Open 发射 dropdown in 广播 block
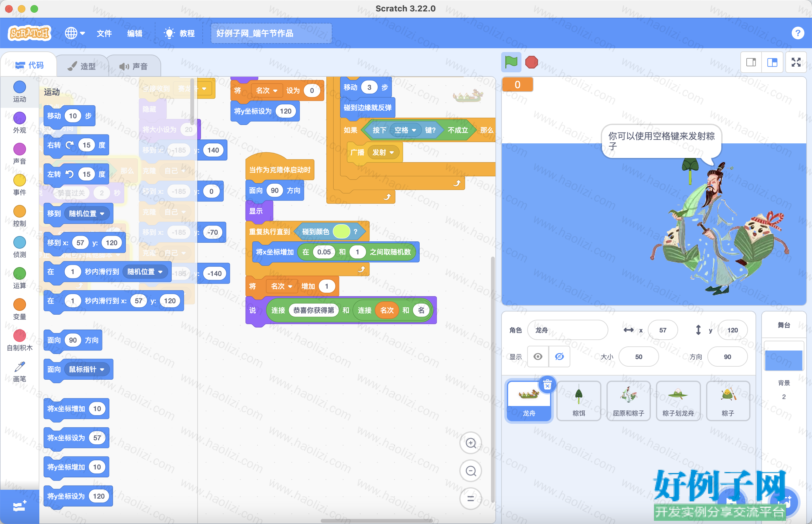Image resolution: width=812 pixels, height=524 pixels. (x=383, y=152)
